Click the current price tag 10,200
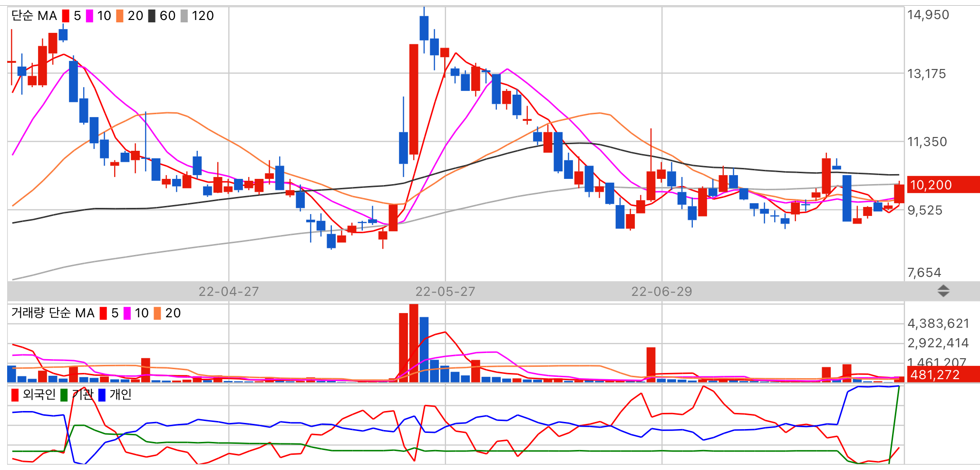980x470 pixels. click(943, 185)
